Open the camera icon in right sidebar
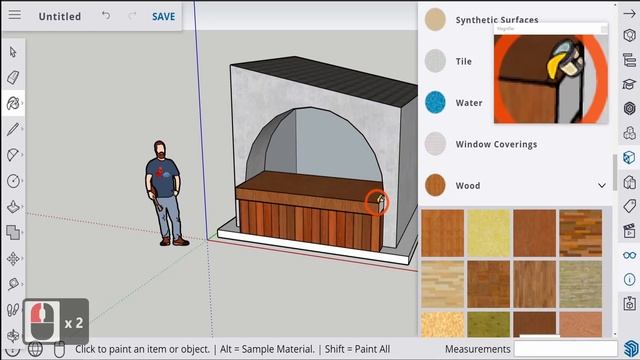This screenshot has width=640, height=360. [629, 304]
